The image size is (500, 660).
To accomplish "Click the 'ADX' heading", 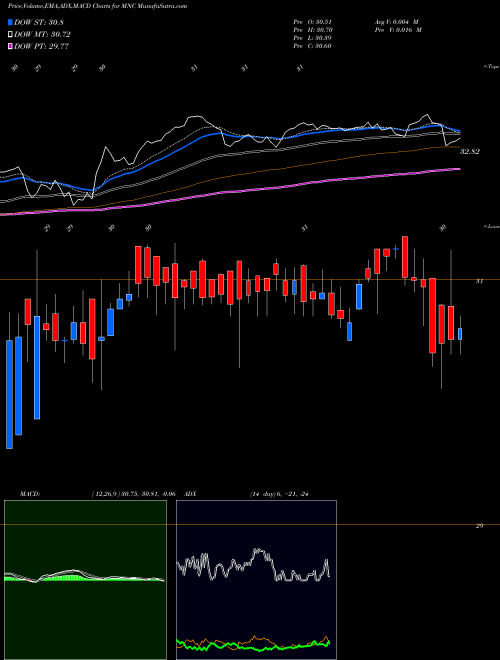I will [190, 494].
